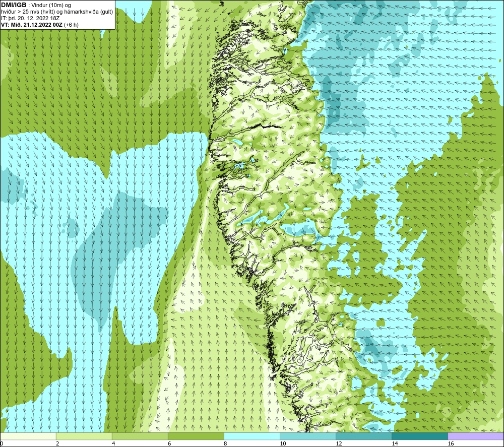Select the 2–4 m/s light green legend swatch
This screenshot has height=447, width=504.
point(84,436)
